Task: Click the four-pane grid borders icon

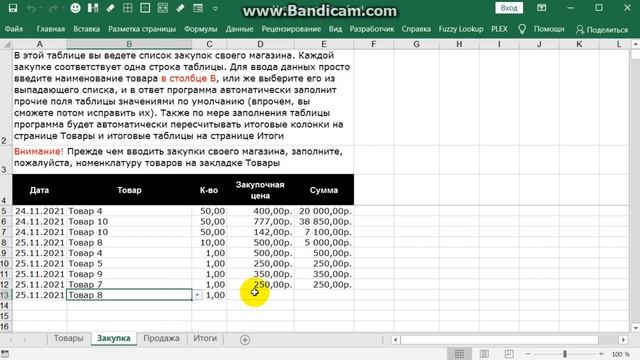Action: [128, 8]
